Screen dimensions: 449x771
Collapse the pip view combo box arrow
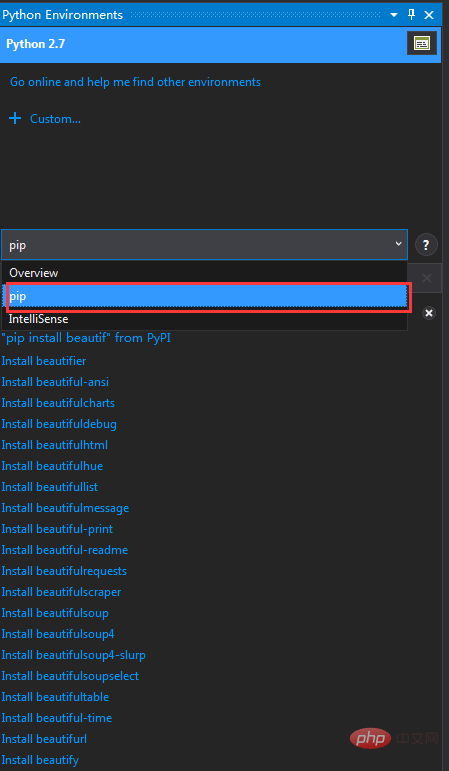click(x=398, y=244)
